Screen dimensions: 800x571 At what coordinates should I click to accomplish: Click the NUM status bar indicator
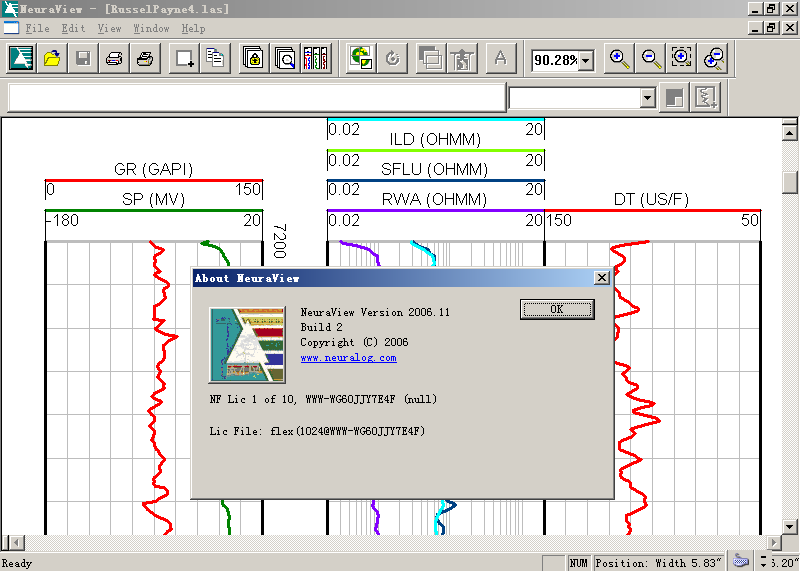coord(579,563)
